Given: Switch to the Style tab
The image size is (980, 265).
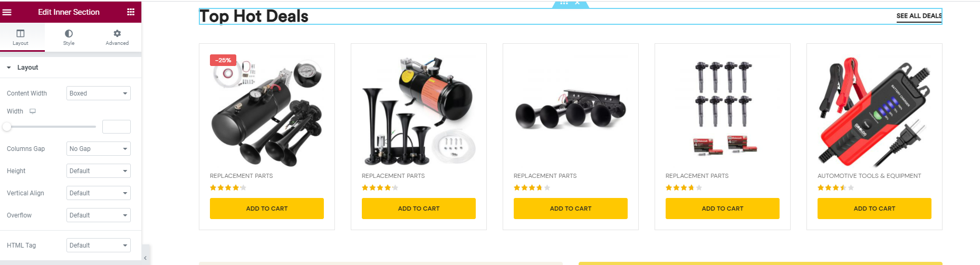Looking at the screenshot, I should 69,37.
